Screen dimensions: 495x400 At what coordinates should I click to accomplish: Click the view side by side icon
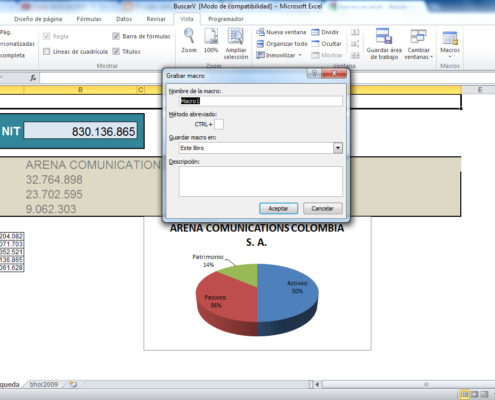click(355, 32)
